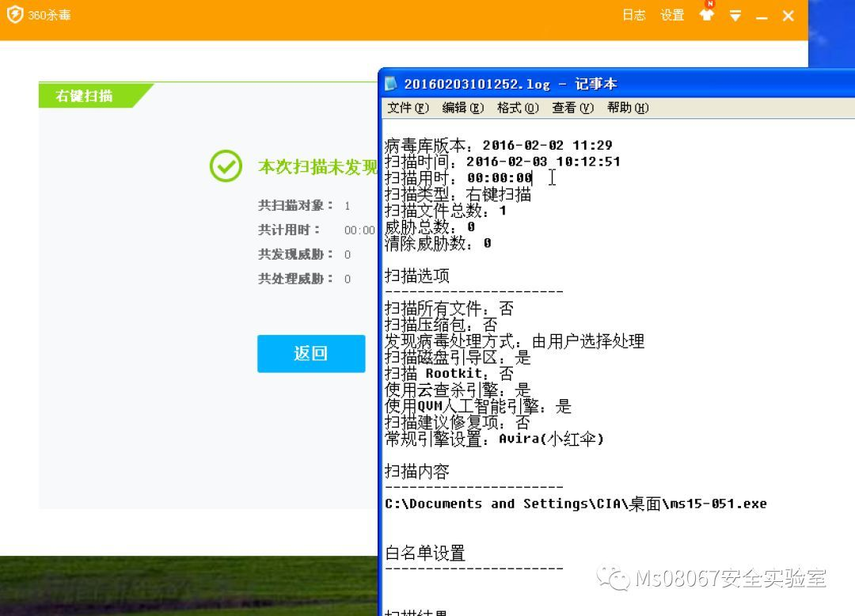Open the 日志 log viewer
The width and height of the screenshot is (855, 616).
(633, 15)
